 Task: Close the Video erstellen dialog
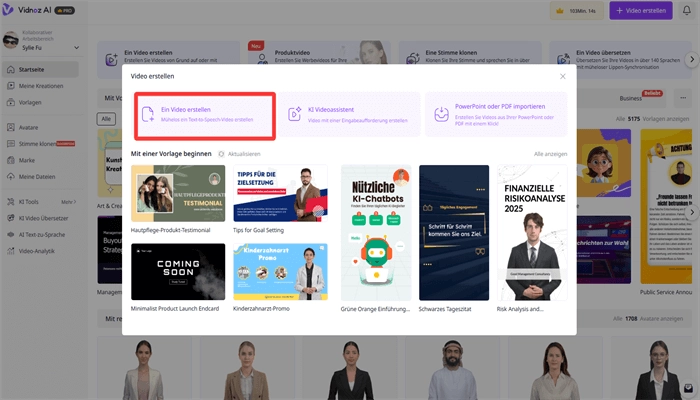click(x=562, y=76)
